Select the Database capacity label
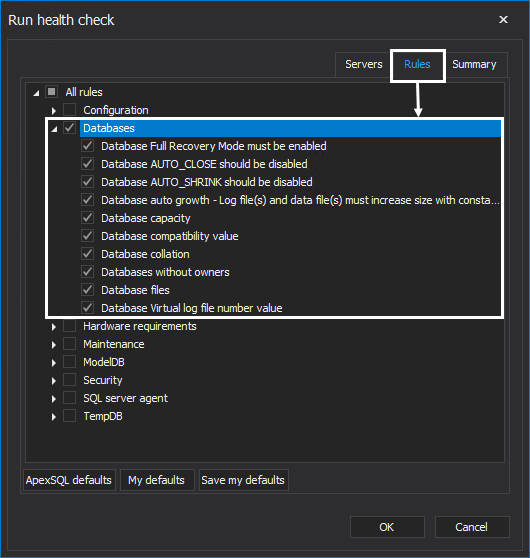The image size is (530, 558). pyautogui.click(x=146, y=218)
